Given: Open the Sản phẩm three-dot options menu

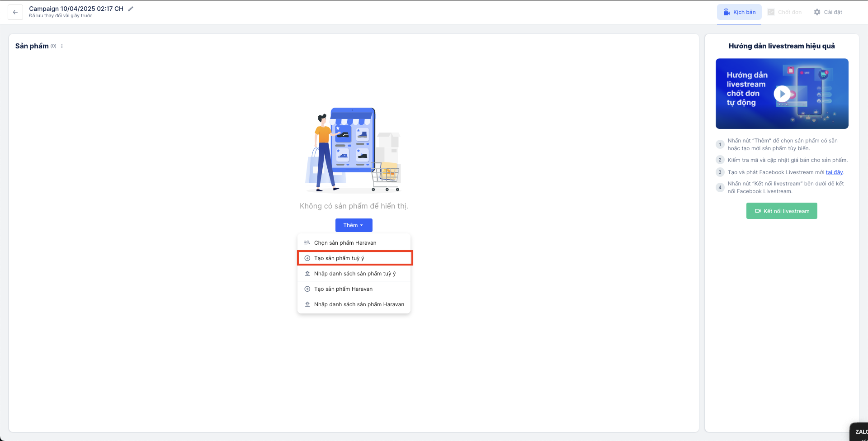Looking at the screenshot, I should click(x=62, y=46).
